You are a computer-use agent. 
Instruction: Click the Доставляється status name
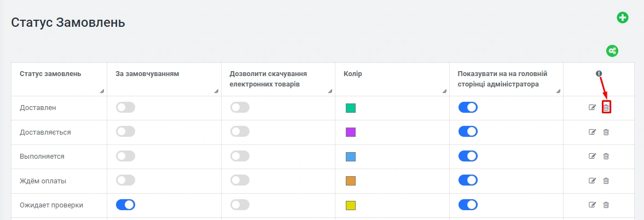[45, 132]
